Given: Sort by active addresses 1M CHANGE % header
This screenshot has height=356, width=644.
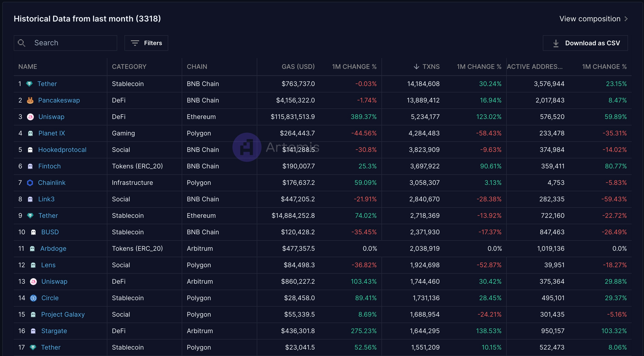Looking at the screenshot, I should pyautogui.click(x=604, y=67).
